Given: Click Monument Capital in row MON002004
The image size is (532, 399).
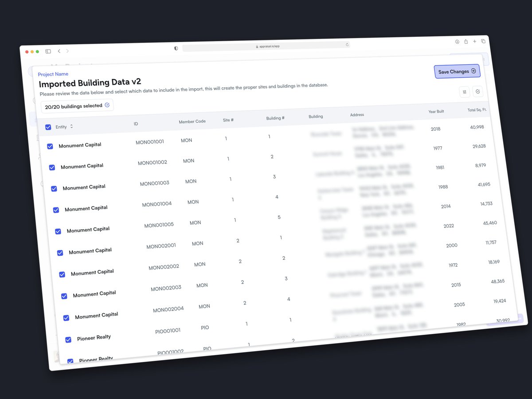Looking at the screenshot, I should click(x=97, y=316).
